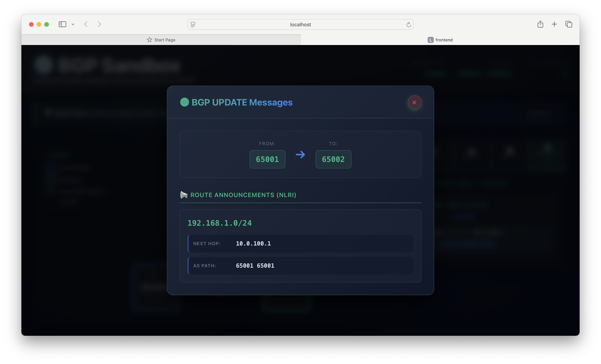Image resolution: width=601 pixels, height=364 pixels.
Task: Close the BGP UPDATE Messages modal
Action: (414, 102)
